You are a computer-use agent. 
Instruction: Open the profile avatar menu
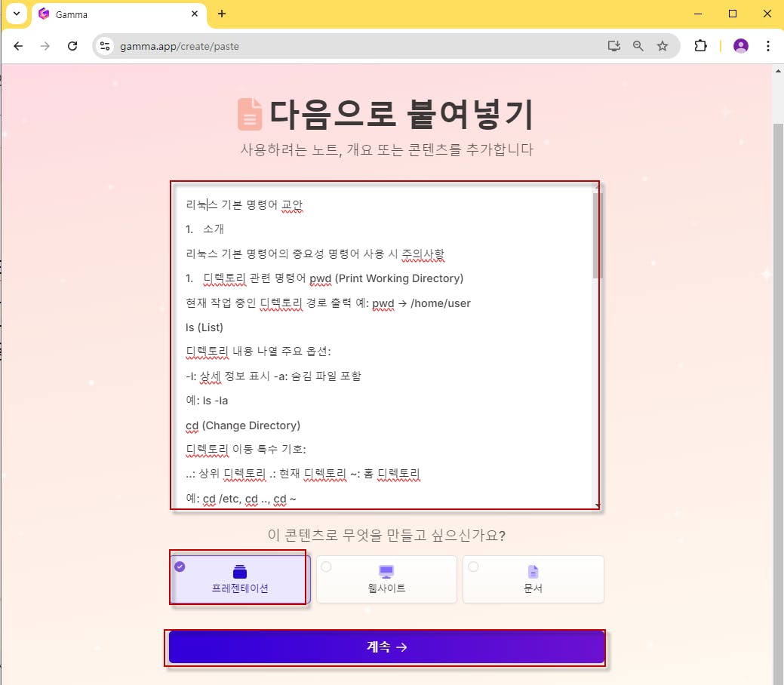(740, 46)
